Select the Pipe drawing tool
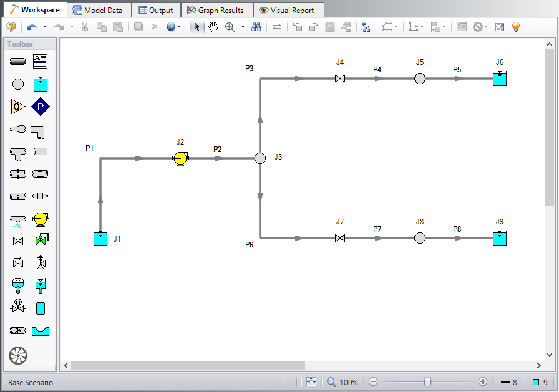 point(17,61)
